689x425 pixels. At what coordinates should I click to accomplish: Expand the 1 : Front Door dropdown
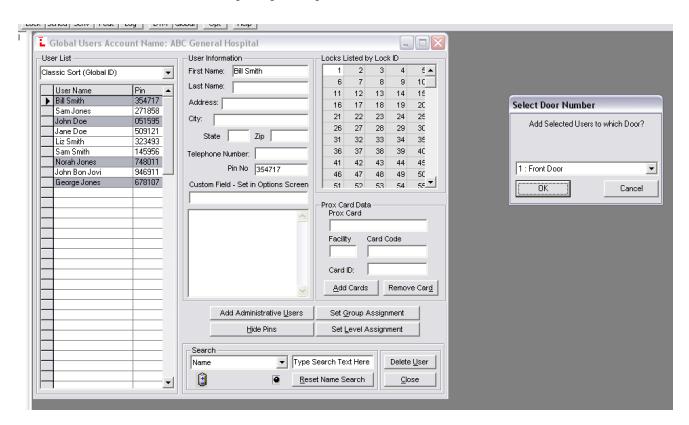point(651,168)
